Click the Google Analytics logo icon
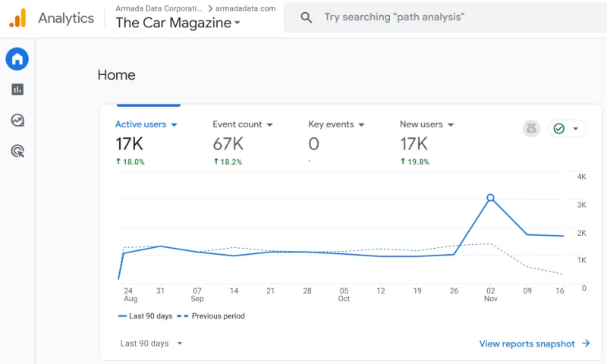Viewport: 607px width, 364px height. coord(17,17)
